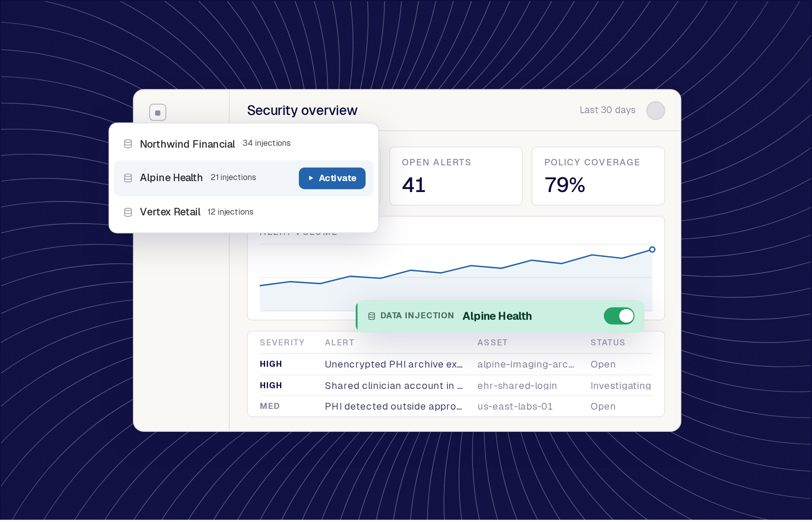This screenshot has height=522, width=812.
Task: Click the Investigating status cell
Action: [621, 386]
